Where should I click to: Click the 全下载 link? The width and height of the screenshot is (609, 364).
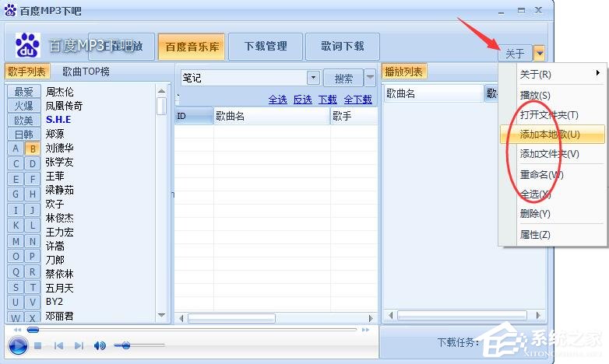click(x=357, y=100)
